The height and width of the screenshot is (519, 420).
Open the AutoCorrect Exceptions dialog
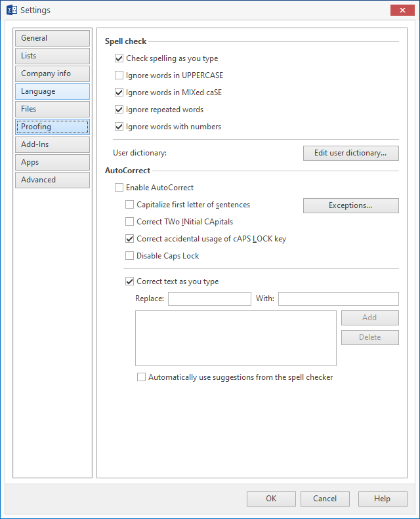click(x=351, y=205)
